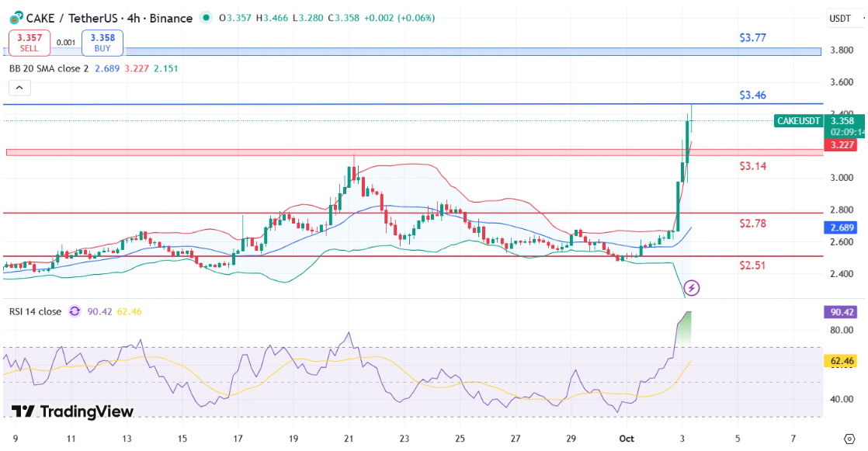Click the Oct date on time axis

pos(625,439)
